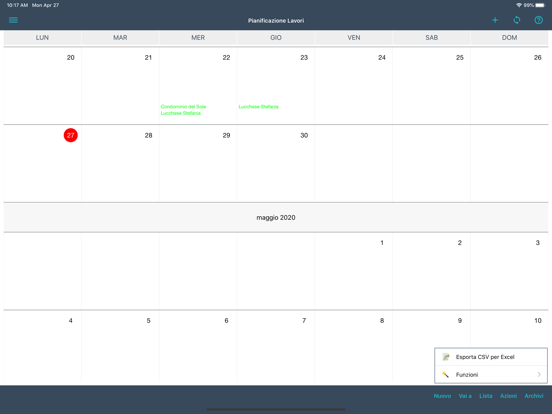Click the DOM weekday header
The image size is (552, 414).
click(x=509, y=38)
